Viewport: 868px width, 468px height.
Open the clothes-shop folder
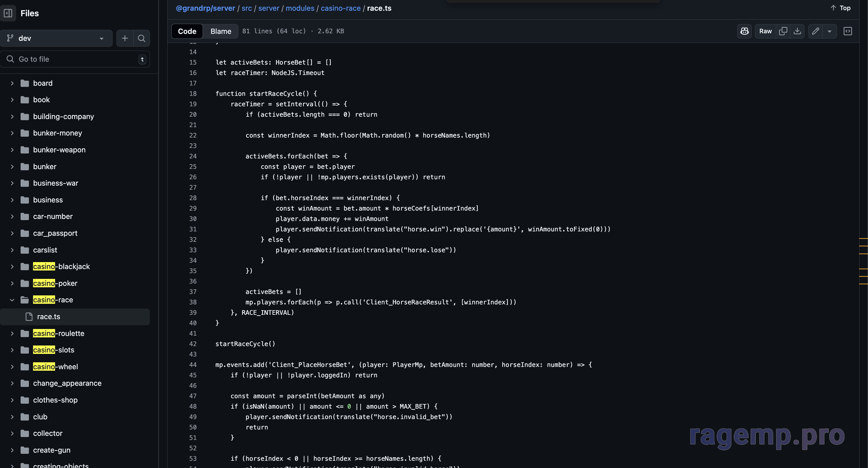pos(55,400)
